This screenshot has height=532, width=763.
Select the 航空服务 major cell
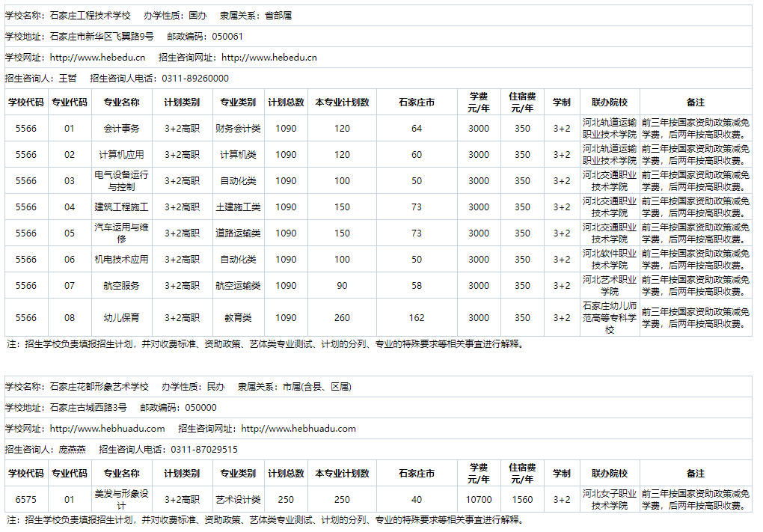tap(121, 286)
